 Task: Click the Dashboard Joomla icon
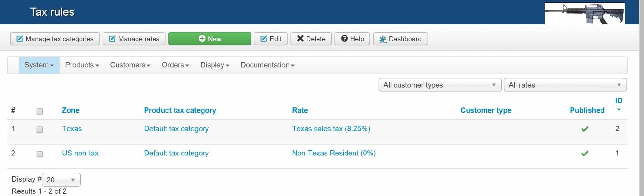[383, 39]
